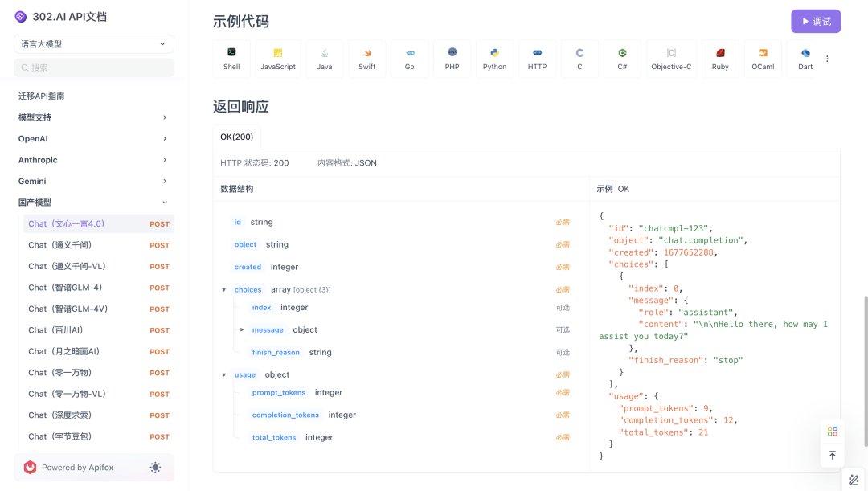Open the grid apps floating icon
868x491 pixels.
[x=832, y=432]
